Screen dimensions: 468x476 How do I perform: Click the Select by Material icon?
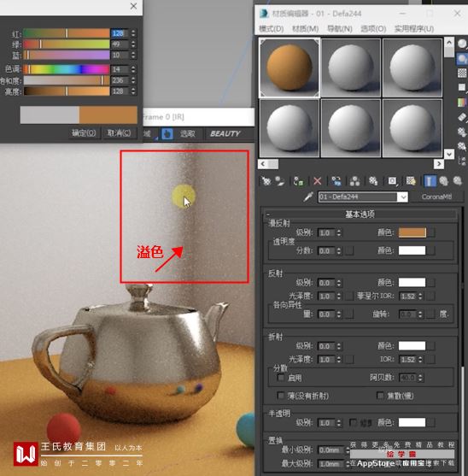[462, 146]
